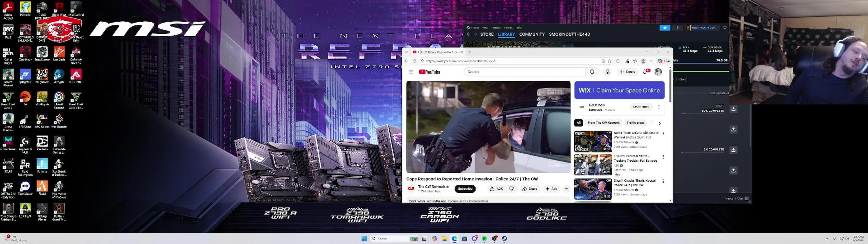868x244 pixels.
Task: Open options for SWAT Team video
Action: point(663,134)
